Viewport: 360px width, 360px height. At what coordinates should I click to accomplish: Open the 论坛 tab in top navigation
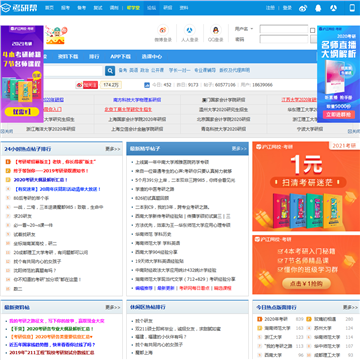point(152,8)
